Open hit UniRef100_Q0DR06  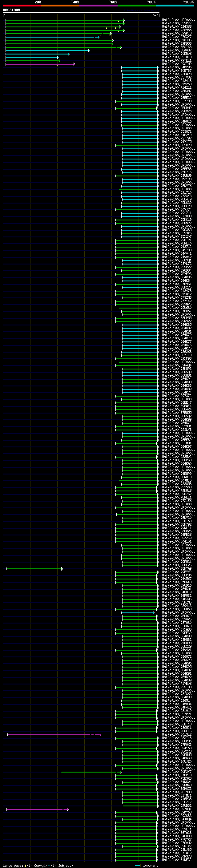pos(177,54)
